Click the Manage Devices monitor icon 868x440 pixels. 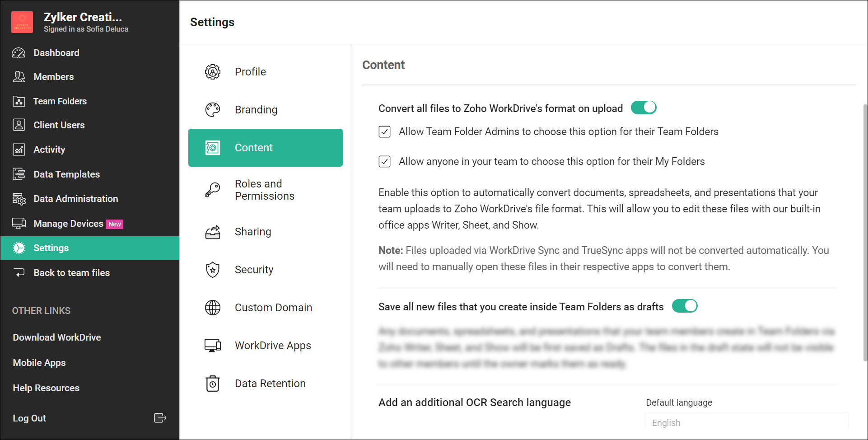(x=19, y=224)
